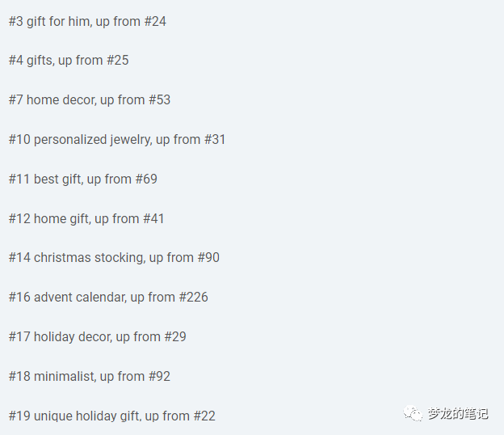
Task: Click the '#226' number in advent calendar line
Action: [x=194, y=297]
